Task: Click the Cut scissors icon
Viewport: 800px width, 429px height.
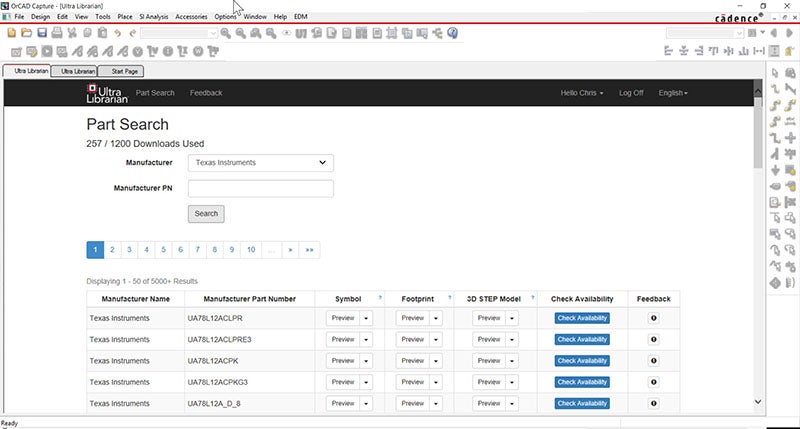Action: (72, 33)
